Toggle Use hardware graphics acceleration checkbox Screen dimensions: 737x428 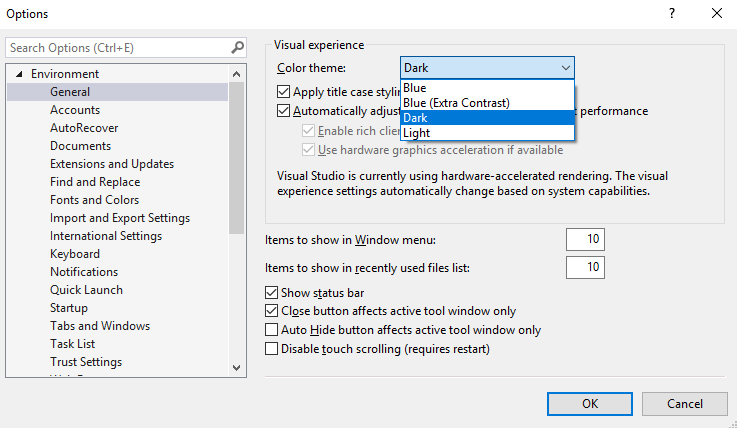pos(308,150)
